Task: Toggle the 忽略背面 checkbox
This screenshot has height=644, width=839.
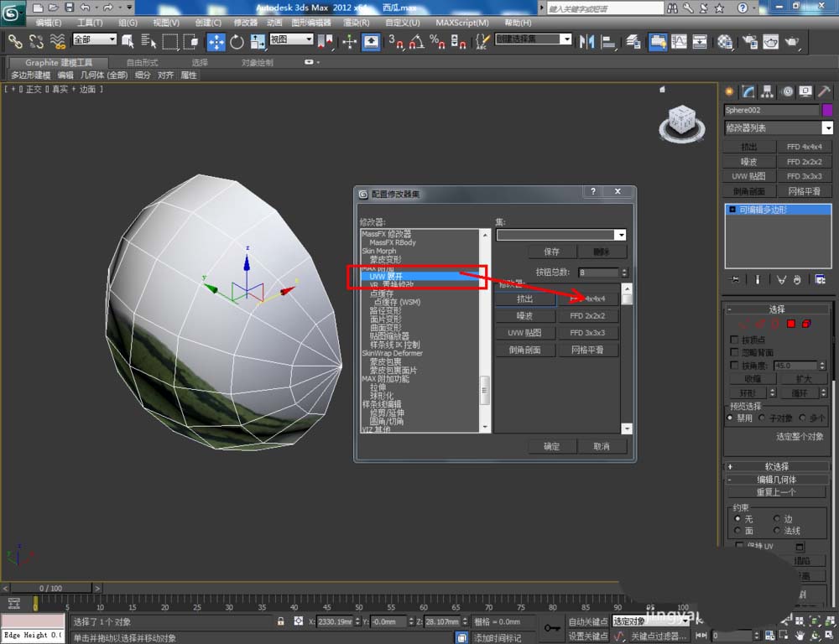Action: tap(735, 353)
